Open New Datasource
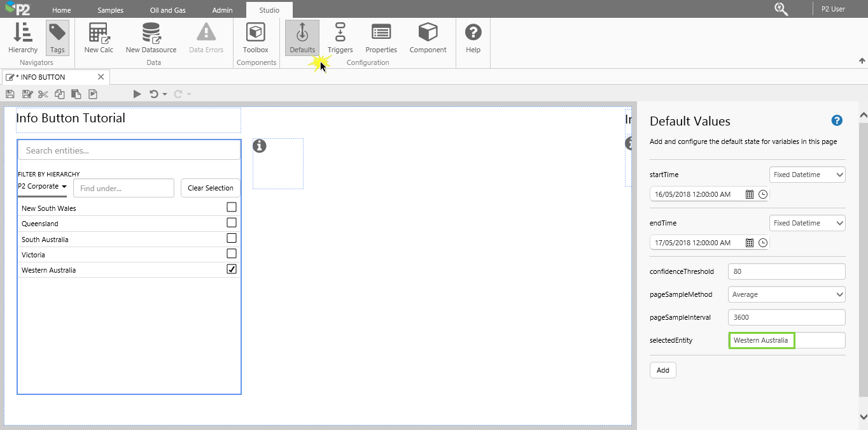This screenshot has width=868, height=430. coord(151,38)
